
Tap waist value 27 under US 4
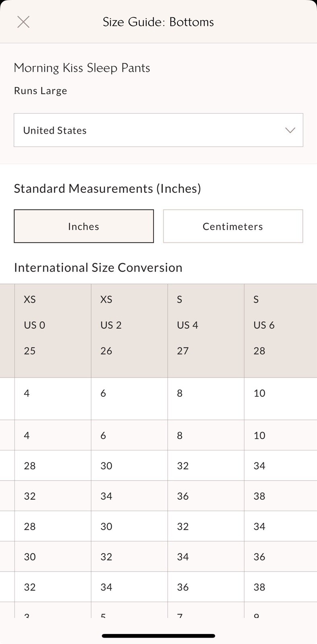coord(183,351)
